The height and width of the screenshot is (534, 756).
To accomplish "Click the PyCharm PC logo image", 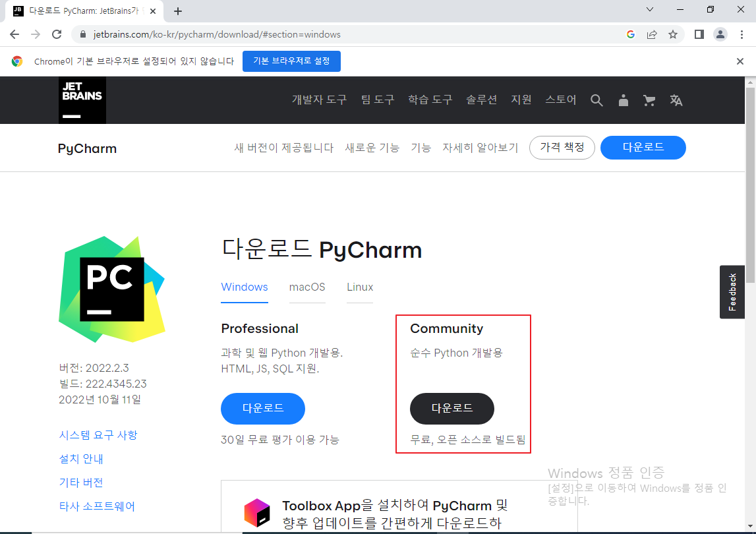I will 112,289.
